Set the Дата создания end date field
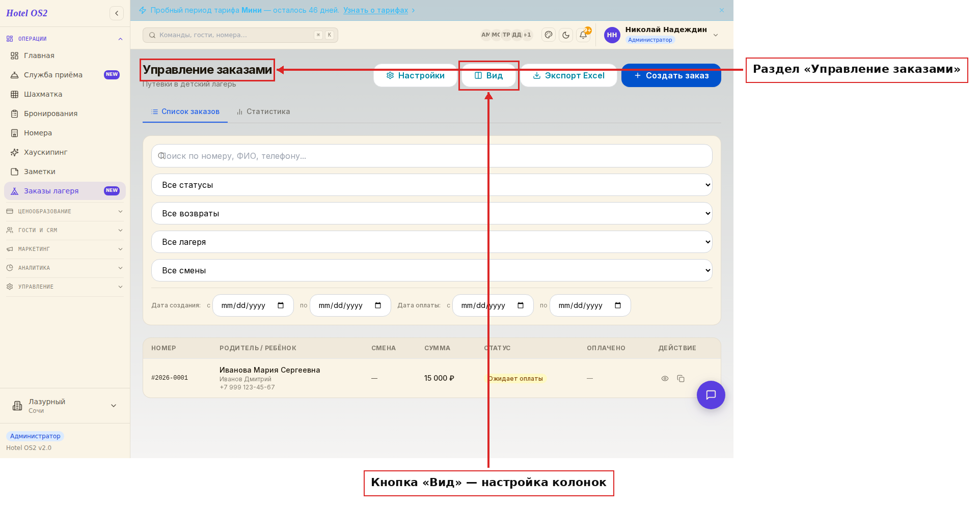Image resolution: width=980 pixels, height=508 pixels. tap(350, 305)
